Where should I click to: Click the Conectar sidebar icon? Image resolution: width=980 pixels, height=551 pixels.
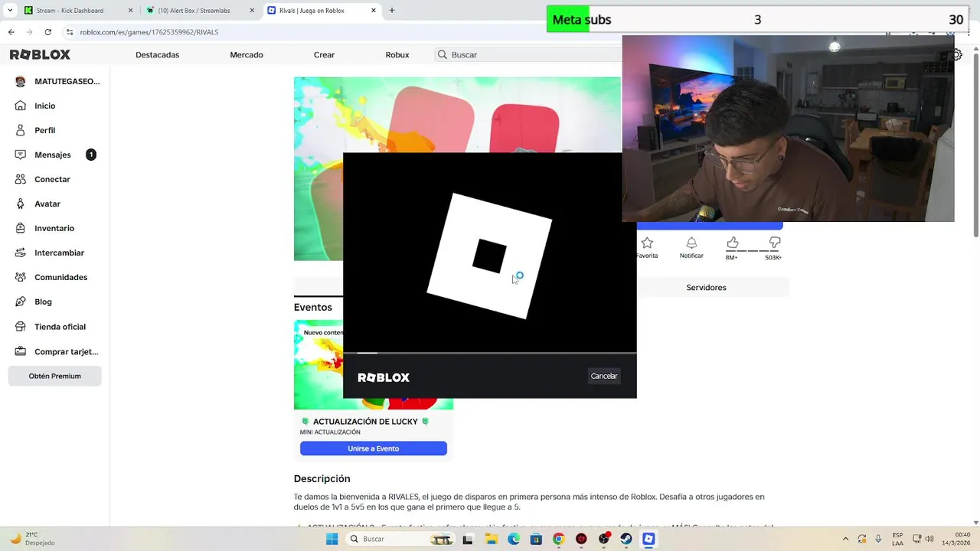coord(21,179)
